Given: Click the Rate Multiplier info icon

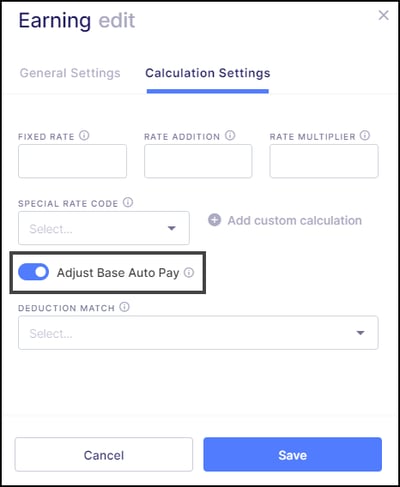Looking at the screenshot, I should click(365, 135).
